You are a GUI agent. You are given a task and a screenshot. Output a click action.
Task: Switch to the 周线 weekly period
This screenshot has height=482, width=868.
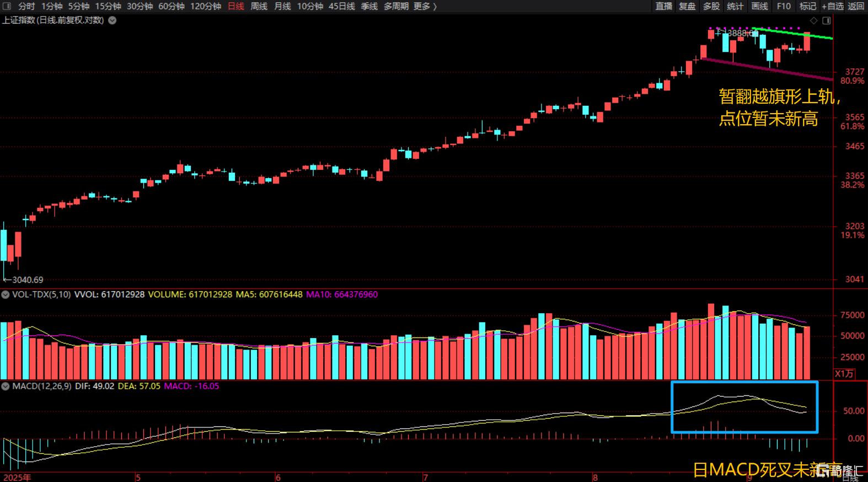pos(259,6)
